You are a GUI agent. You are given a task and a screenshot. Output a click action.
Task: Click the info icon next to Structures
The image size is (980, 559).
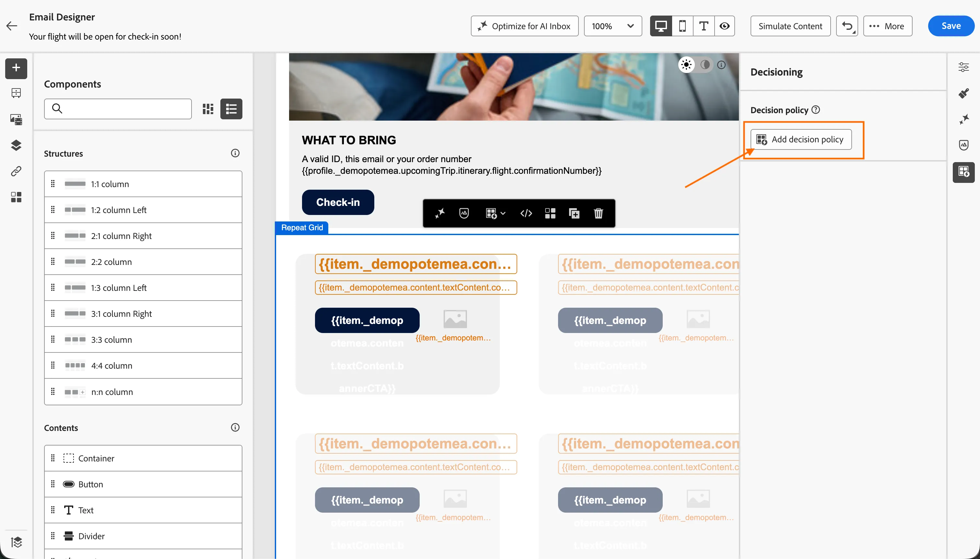(x=235, y=153)
